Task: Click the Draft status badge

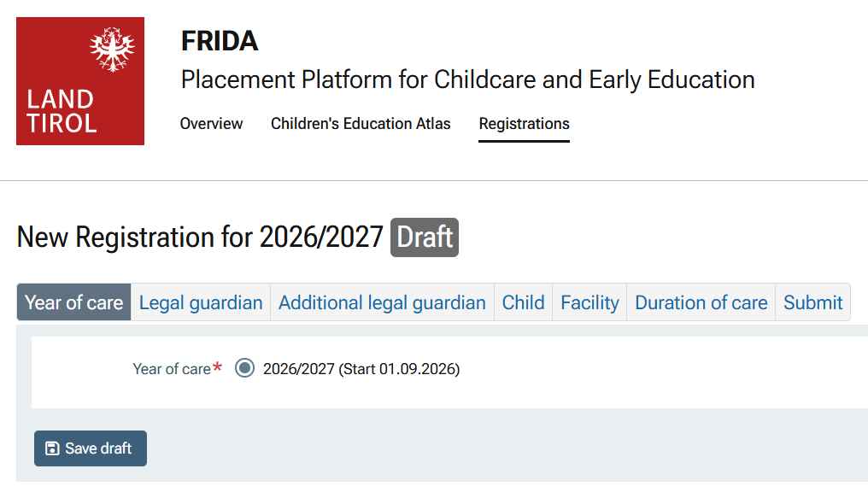Action: coord(425,237)
